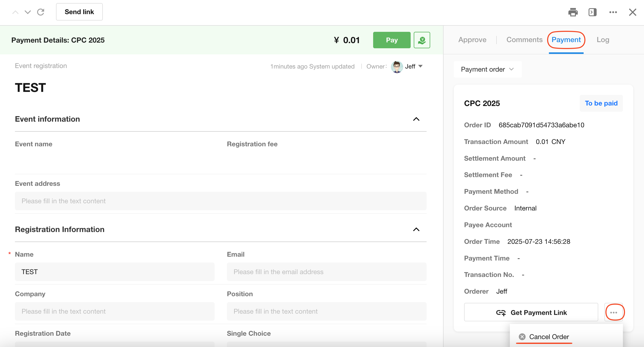The image size is (644, 347).
Task: Click the To be paid status badge
Action: click(601, 103)
